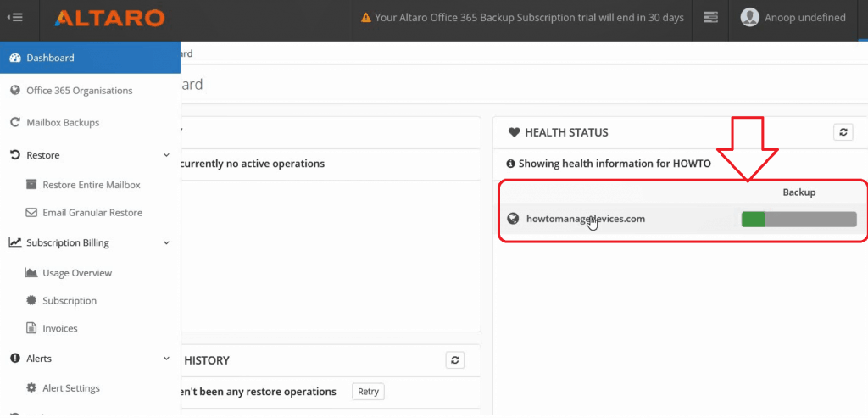Click the gear icon beside Alert Settings
868x418 pixels.
[31, 388]
